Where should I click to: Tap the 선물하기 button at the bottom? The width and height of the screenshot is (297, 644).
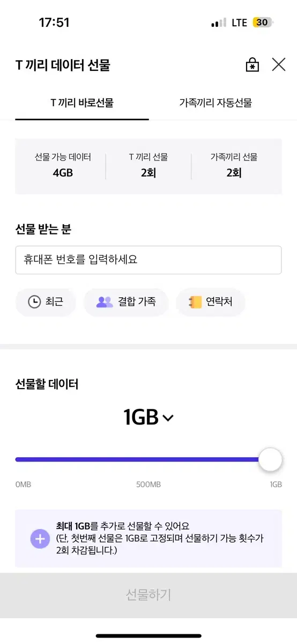coord(148,595)
